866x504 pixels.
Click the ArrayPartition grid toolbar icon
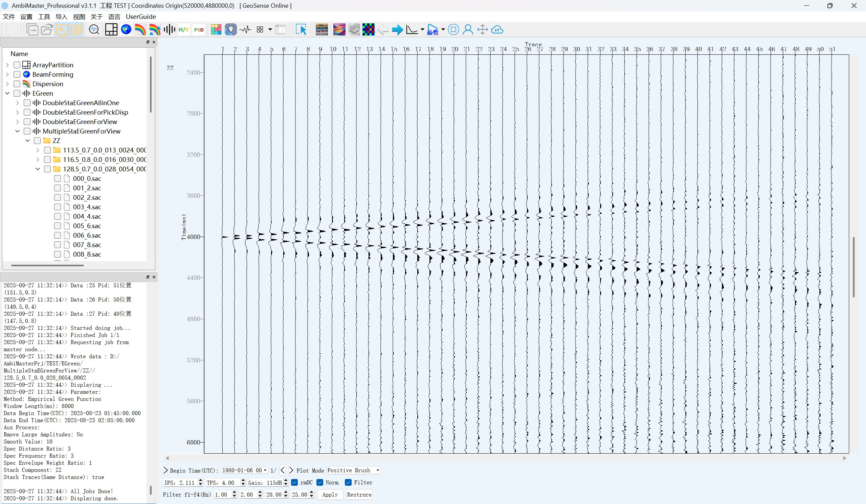tap(111, 30)
